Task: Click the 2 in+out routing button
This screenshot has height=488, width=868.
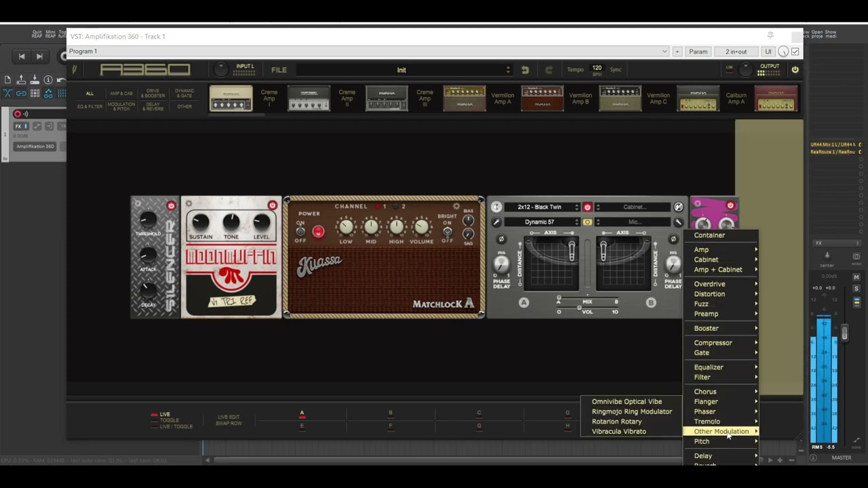Action: pyautogui.click(x=736, y=52)
